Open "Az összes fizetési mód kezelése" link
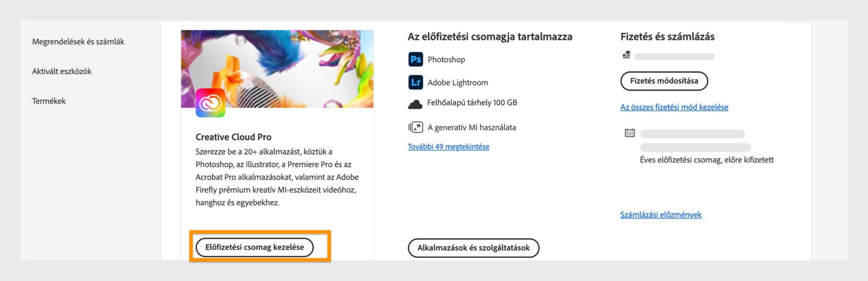The height and width of the screenshot is (281, 868). click(x=674, y=107)
